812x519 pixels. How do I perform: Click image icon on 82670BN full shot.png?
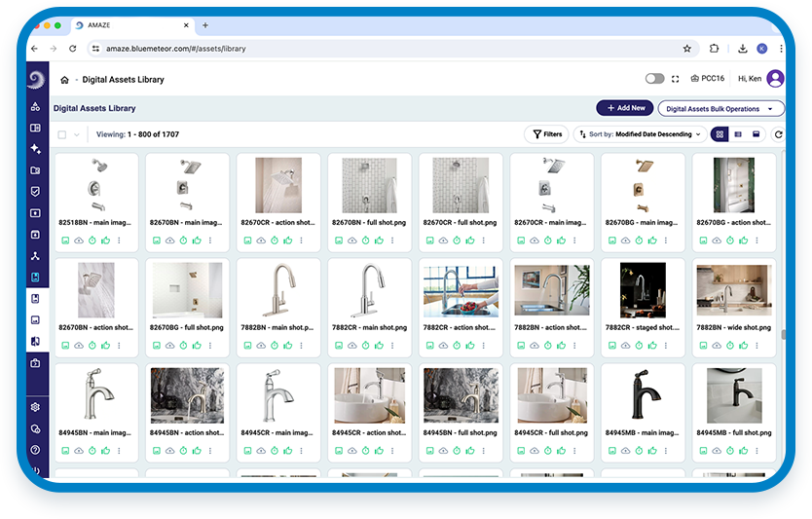point(339,241)
